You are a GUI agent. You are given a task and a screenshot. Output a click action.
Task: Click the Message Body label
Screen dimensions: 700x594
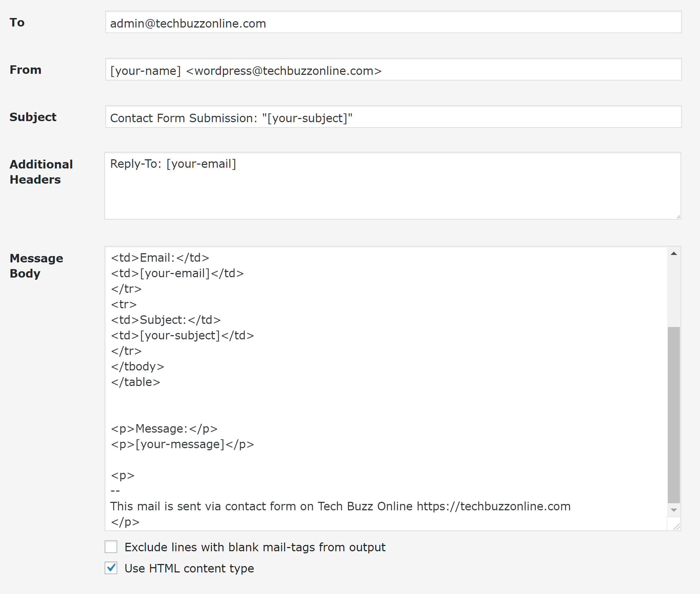(x=36, y=266)
